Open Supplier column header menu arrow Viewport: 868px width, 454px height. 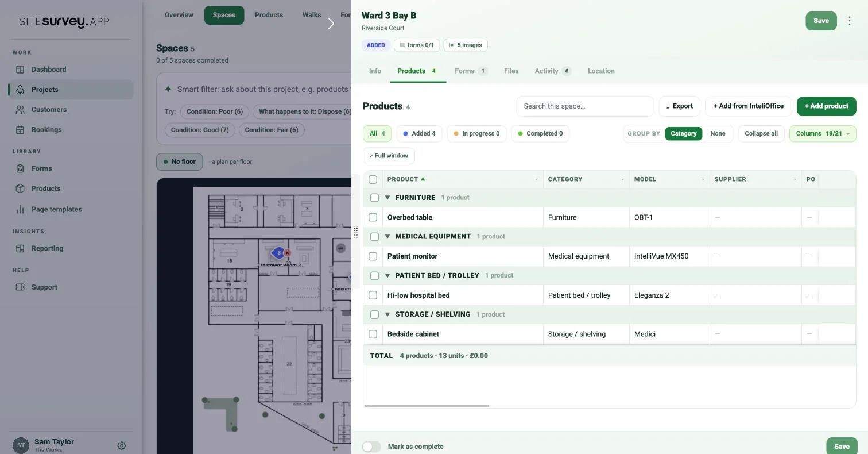tap(795, 180)
